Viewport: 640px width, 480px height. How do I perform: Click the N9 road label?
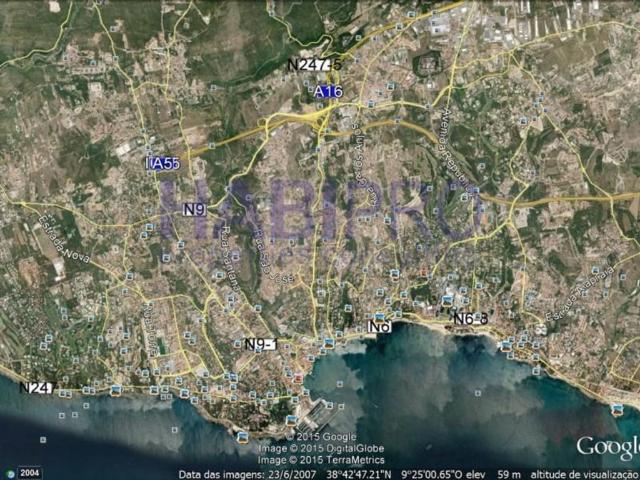(x=195, y=210)
